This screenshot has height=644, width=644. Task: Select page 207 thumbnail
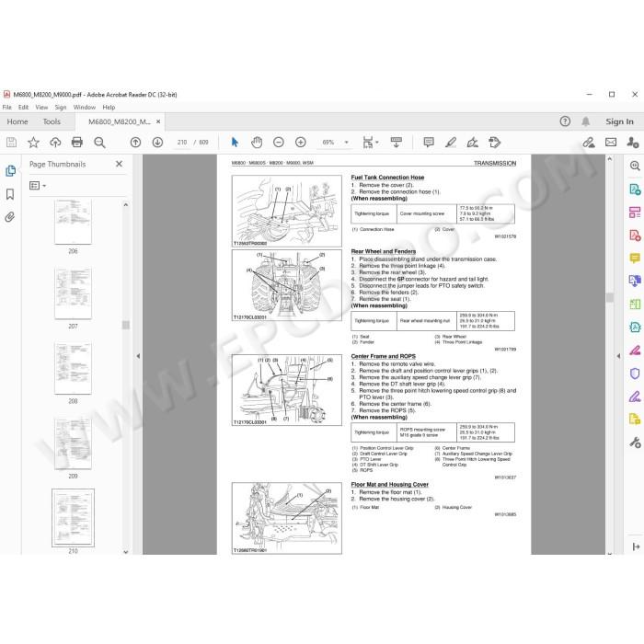(73, 293)
